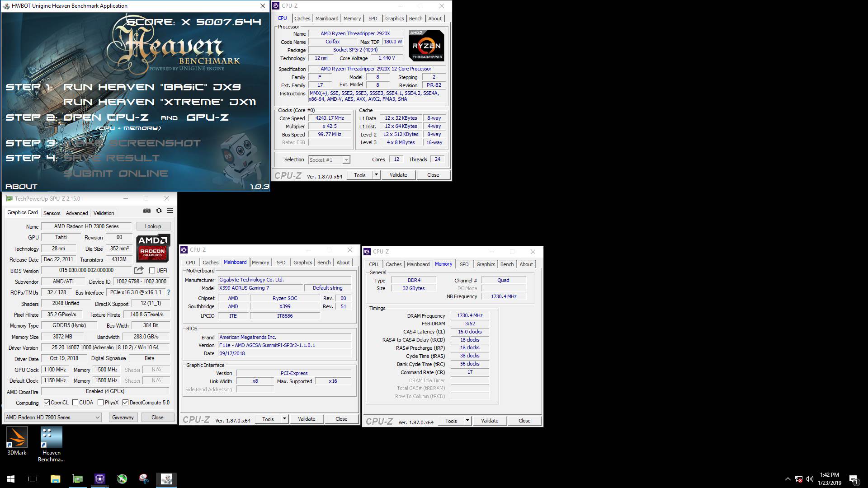Click ABOUT in the Heaven benchmark app

[x=21, y=186]
